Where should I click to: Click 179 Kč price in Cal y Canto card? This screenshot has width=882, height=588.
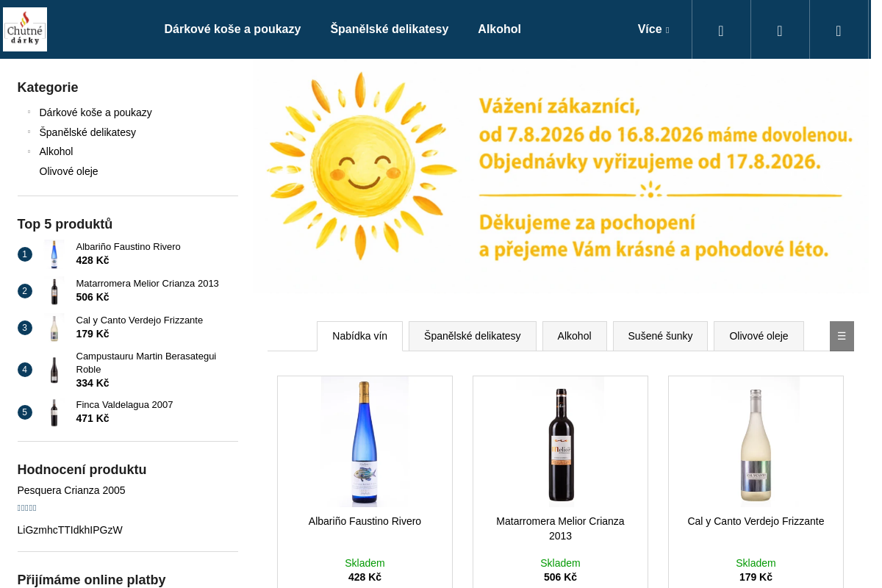click(x=756, y=577)
